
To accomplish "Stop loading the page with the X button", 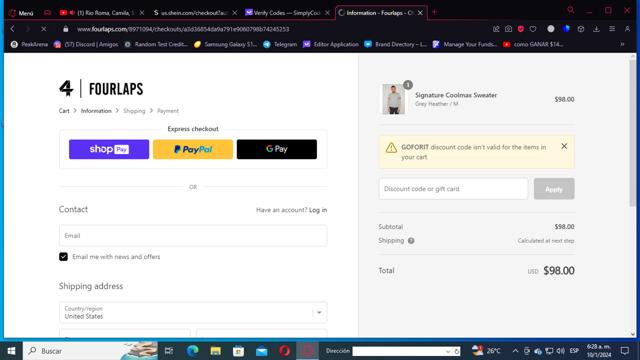I will pos(44,29).
